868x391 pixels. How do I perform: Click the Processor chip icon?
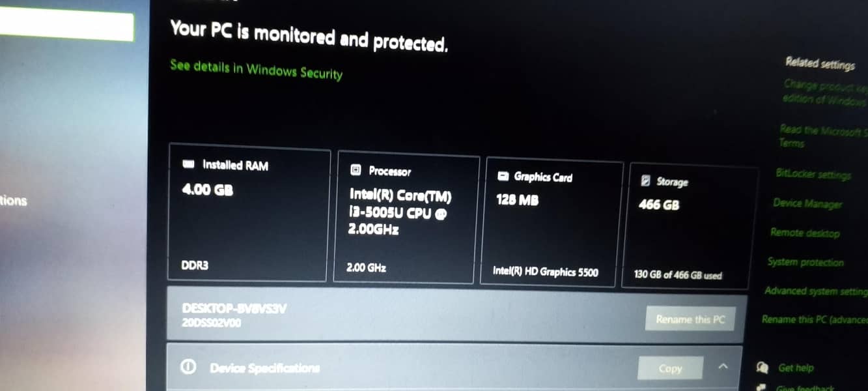356,169
